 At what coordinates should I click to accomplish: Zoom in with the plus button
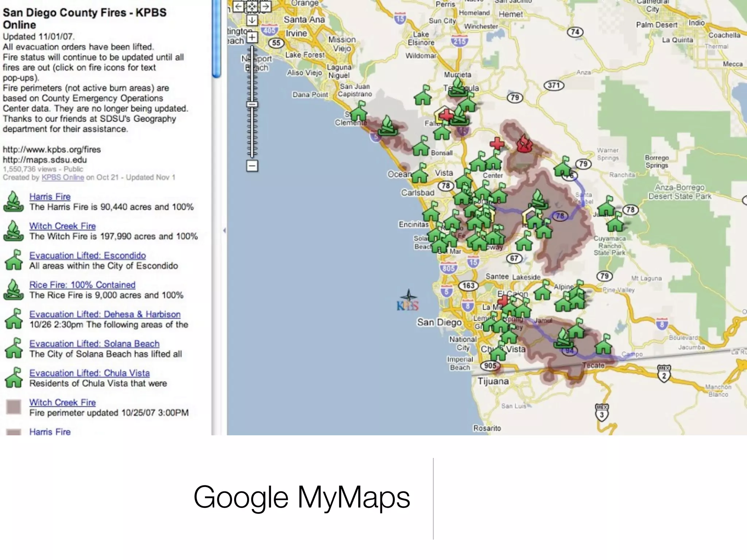click(252, 37)
